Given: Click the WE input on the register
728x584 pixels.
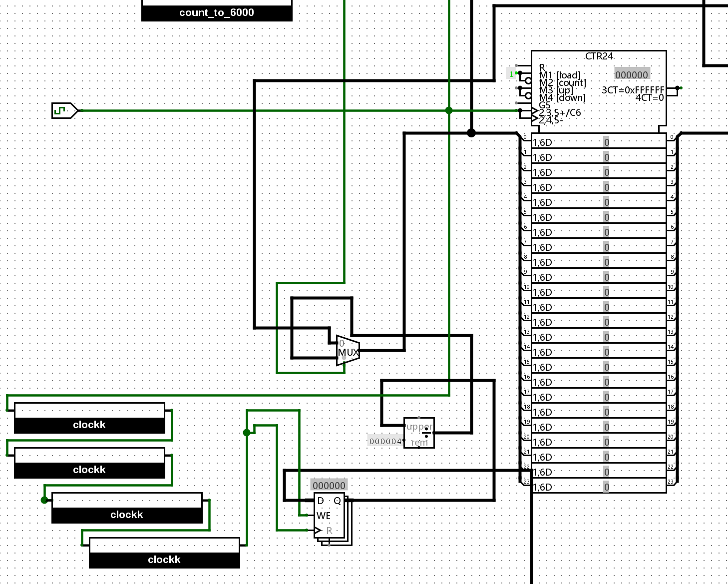Looking at the screenshot, I should coord(323,516).
